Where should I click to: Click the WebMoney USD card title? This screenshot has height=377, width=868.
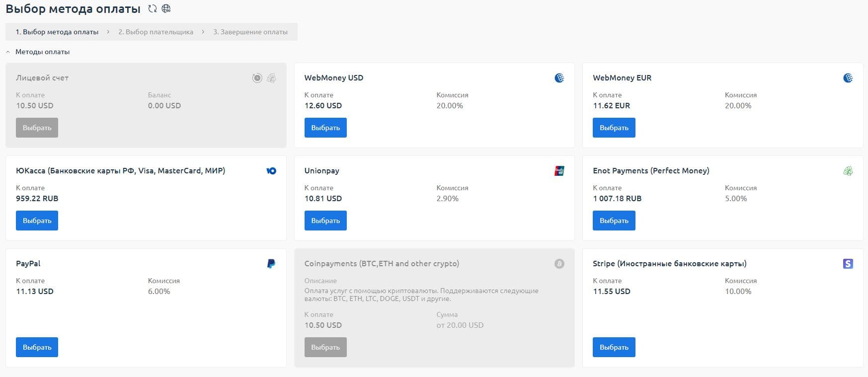(x=334, y=78)
